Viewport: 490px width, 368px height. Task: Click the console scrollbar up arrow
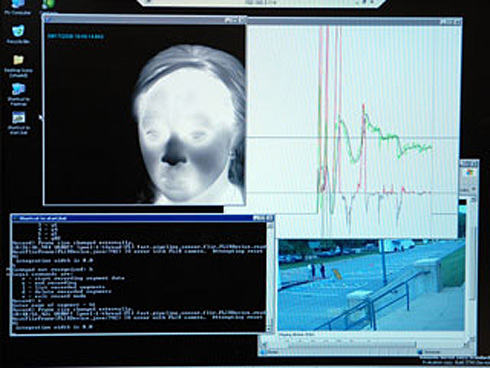point(270,225)
